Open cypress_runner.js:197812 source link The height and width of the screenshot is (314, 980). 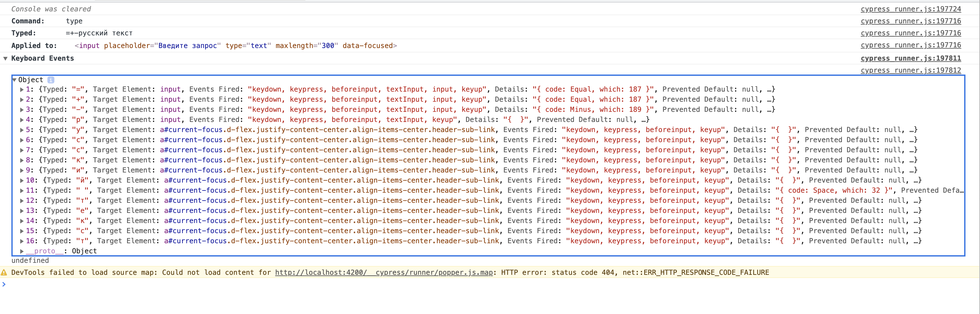(911, 70)
